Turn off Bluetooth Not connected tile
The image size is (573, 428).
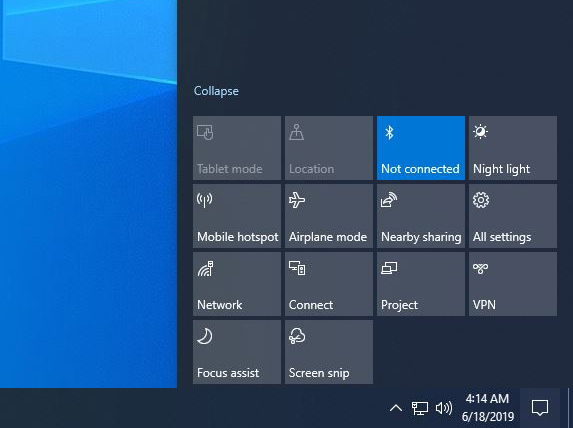421,148
